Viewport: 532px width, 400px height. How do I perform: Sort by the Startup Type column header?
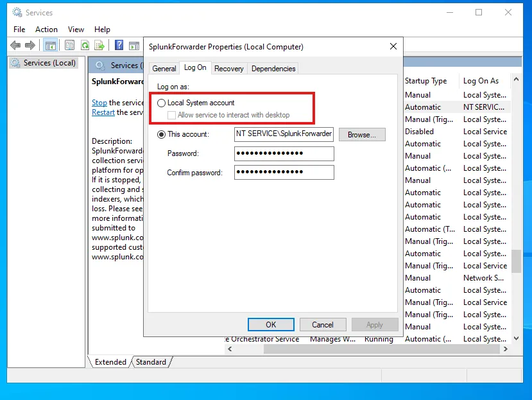tap(426, 81)
